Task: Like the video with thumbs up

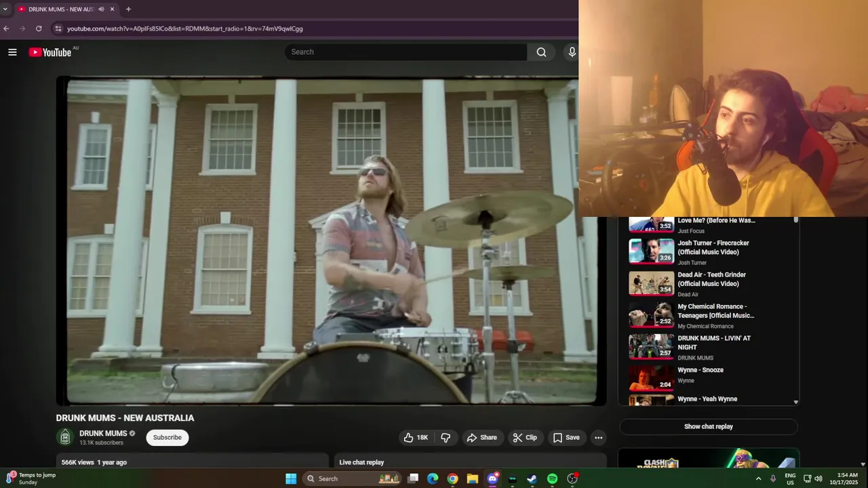Action: click(416, 438)
